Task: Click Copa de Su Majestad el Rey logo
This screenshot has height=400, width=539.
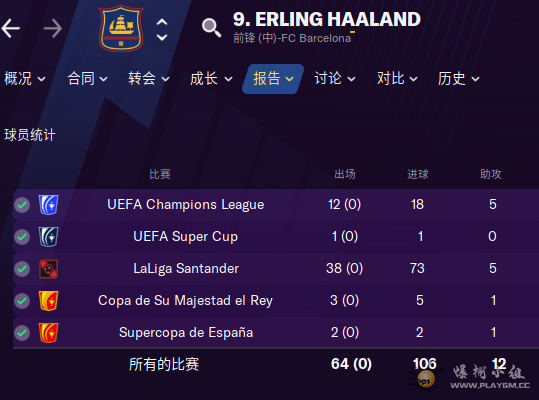Action: coord(48,301)
